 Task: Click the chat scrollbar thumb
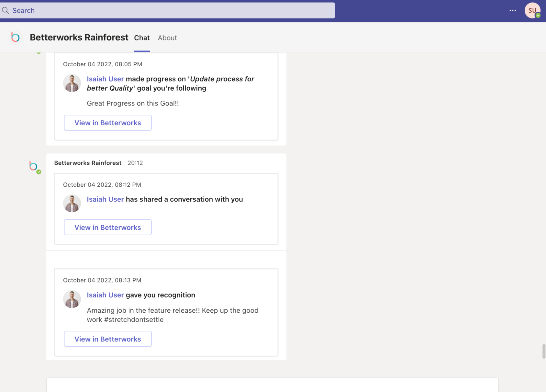click(544, 351)
